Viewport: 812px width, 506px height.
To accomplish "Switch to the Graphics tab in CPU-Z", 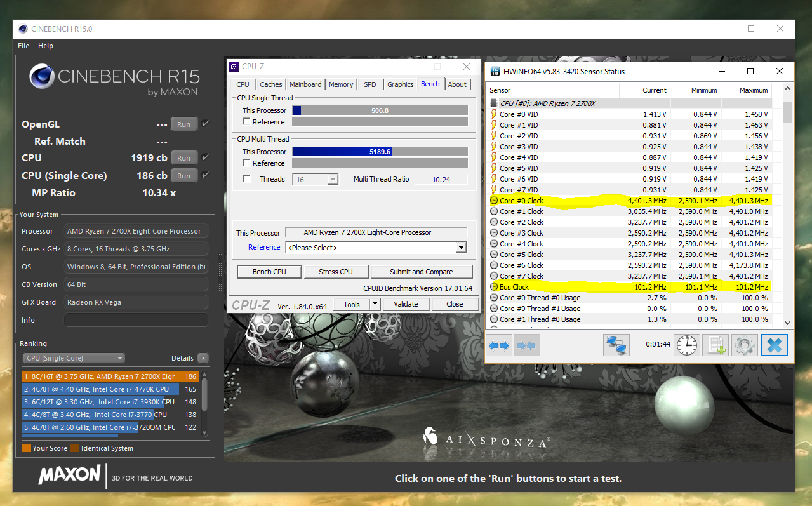I will click(x=401, y=84).
